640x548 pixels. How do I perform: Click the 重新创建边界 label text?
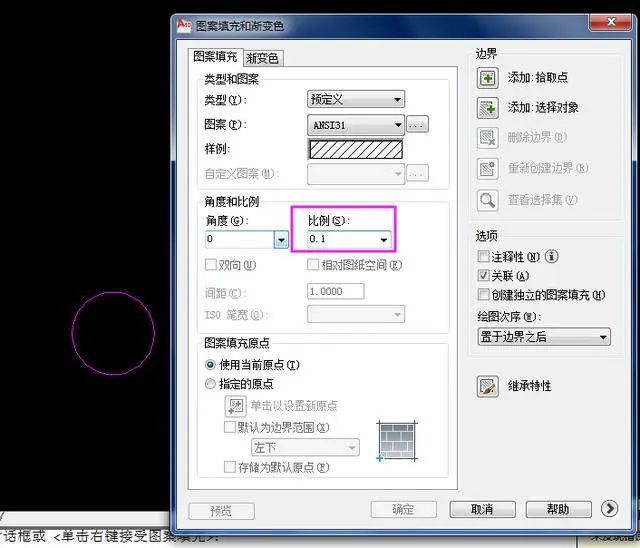click(x=548, y=169)
